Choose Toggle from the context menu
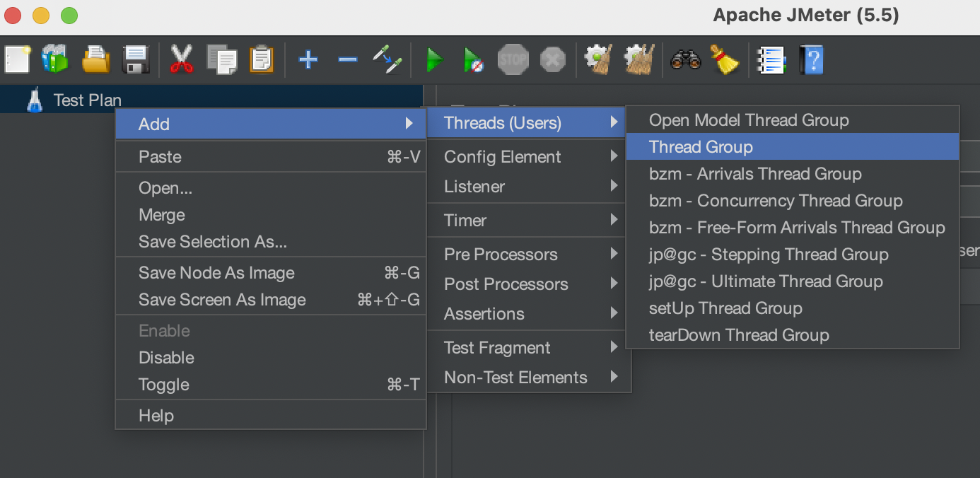The height and width of the screenshot is (478, 980). [x=271, y=385]
